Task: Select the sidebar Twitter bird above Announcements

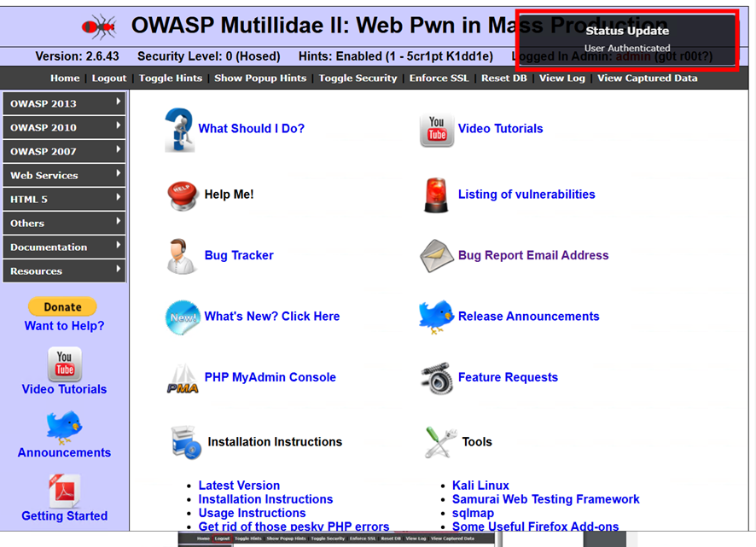Action: click(64, 428)
